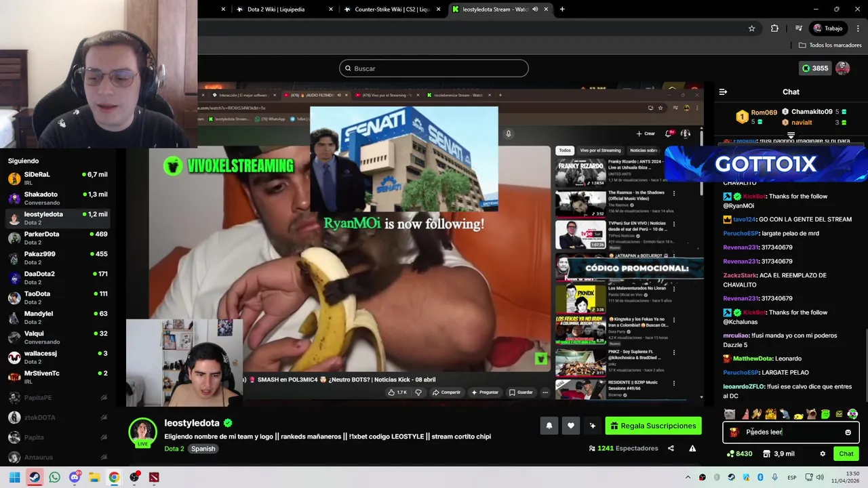The image size is (868, 488).
Task: Click the Bluetooth tray icon
Action: [x=760, y=477]
